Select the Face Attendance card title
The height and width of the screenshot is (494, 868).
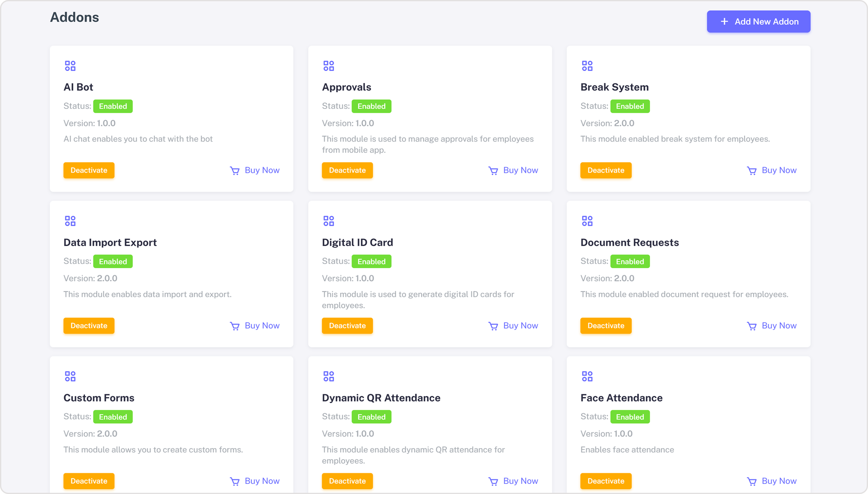621,398
